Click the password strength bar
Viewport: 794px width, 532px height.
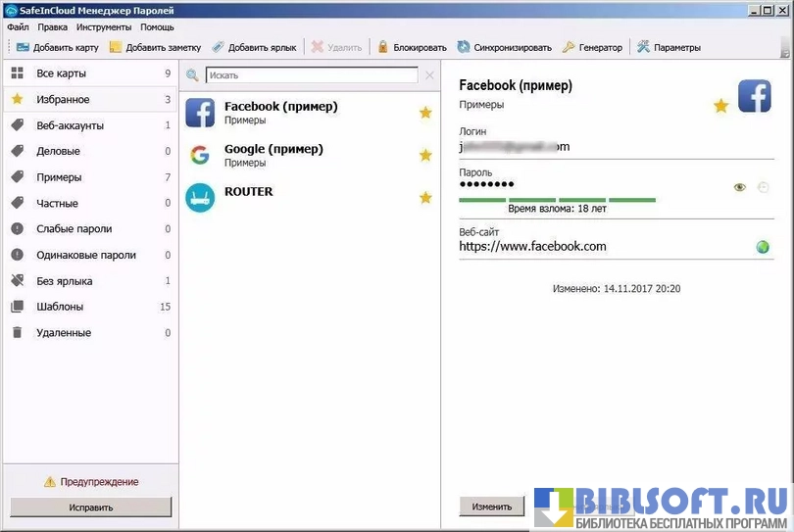point(557,200)
